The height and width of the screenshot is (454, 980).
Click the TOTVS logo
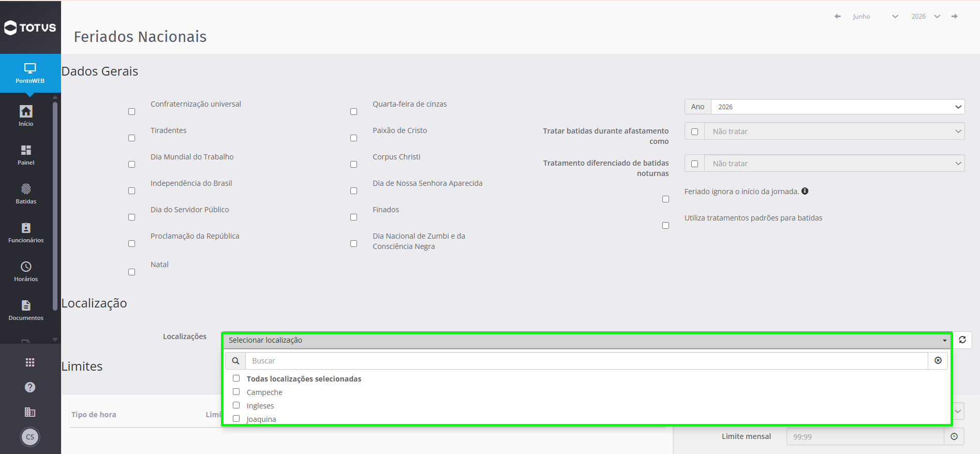(x=30, y=27)
